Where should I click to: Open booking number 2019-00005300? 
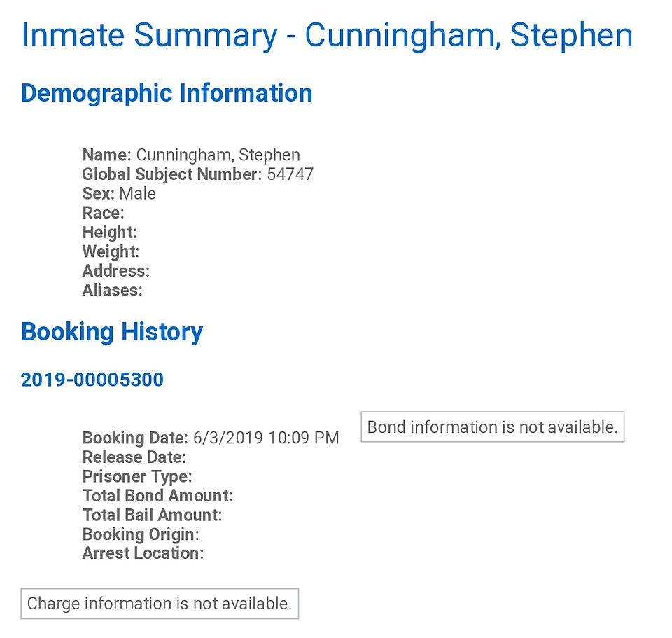[92, 380]
